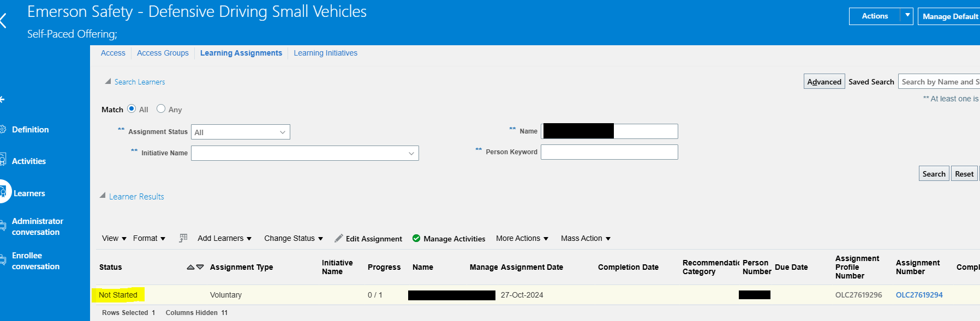Screen dimensions: 980x321
Task: Open Activities in the sidebar
Action: click(29, 161)
